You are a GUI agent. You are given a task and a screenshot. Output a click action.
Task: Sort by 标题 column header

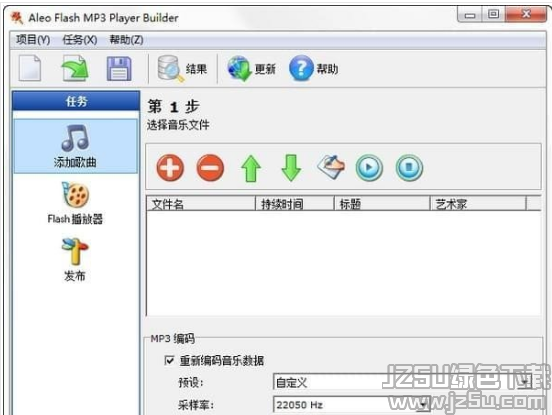coord(382,203)
